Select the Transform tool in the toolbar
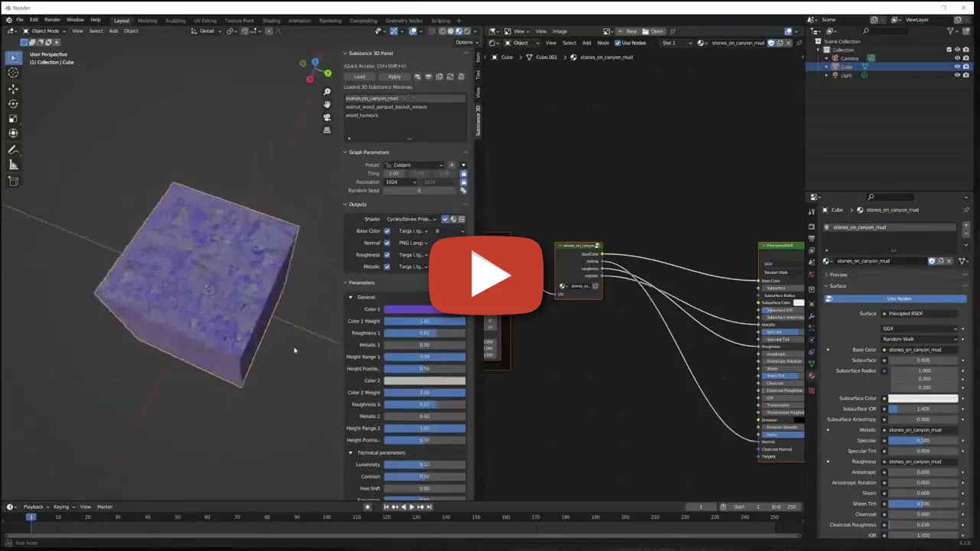Screen dimensions: 980x551 (13, 133)
